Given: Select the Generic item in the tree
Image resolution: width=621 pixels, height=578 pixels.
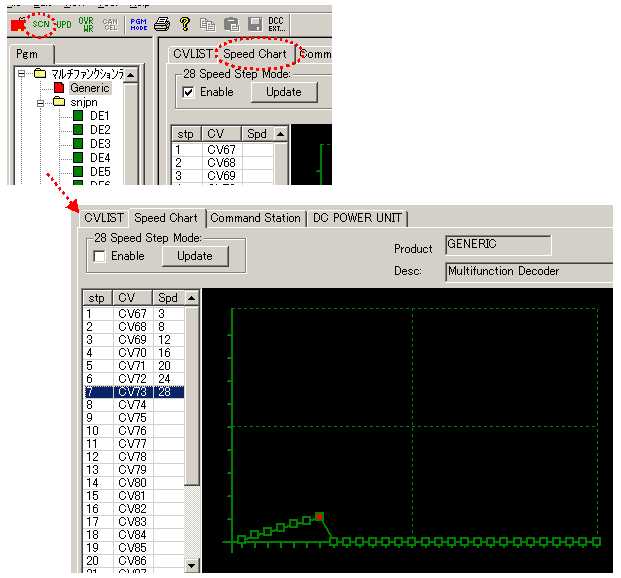Looking at the screenshot, I should tap(89, 88).
